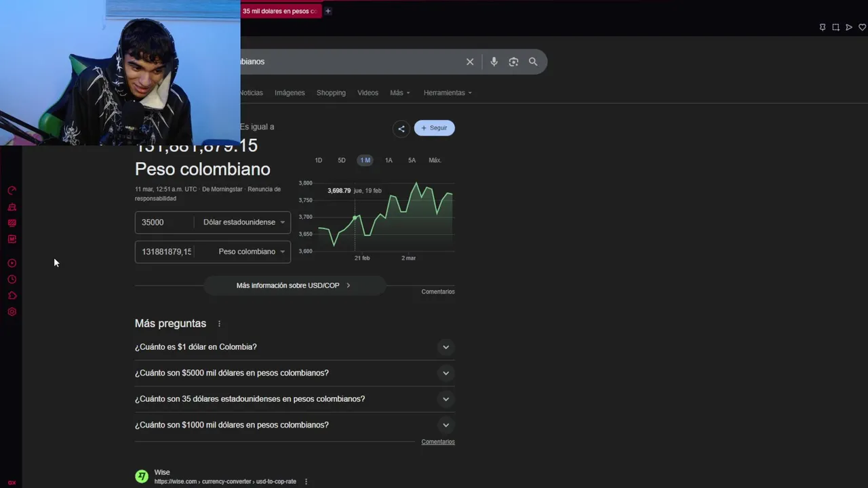Screen dimensions: 868x488
Task: Open the Herramientas dropdown
Action: (448, 93)
